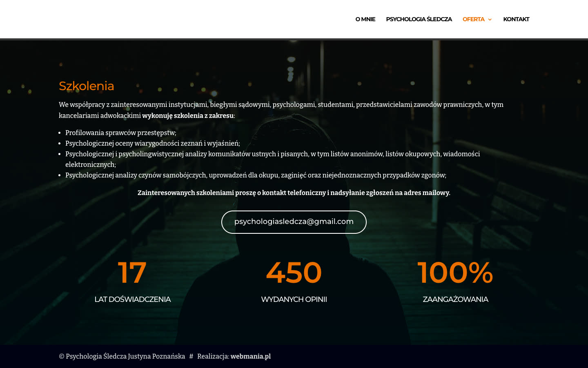This screenshot has width=588, height=368.
Task: Click the WYDANYCH OPINII label
Action: click(x=294, y=299)
